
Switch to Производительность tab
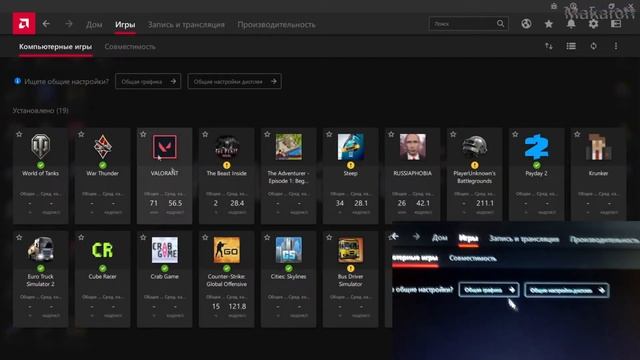click(276, 24)
